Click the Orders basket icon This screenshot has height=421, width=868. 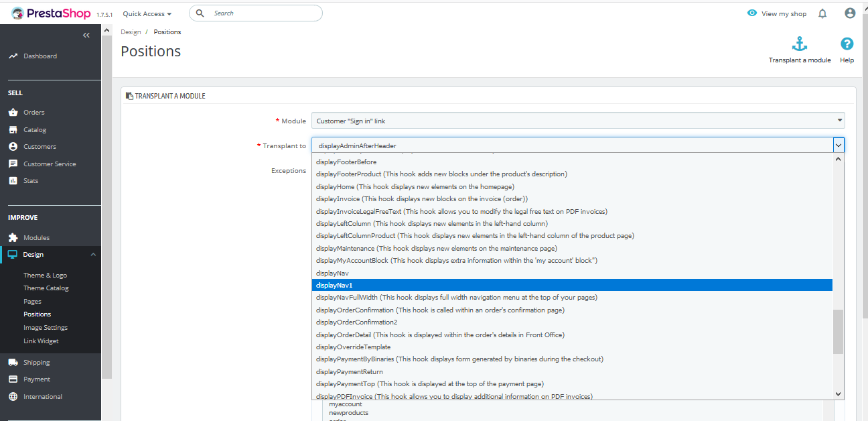[13, 113]
